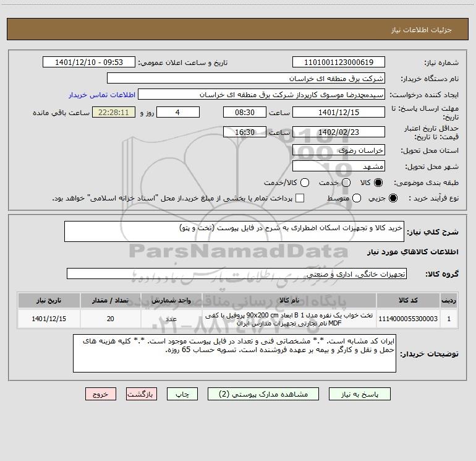Click the countdown timer 22:28:11

coord(114,112)
